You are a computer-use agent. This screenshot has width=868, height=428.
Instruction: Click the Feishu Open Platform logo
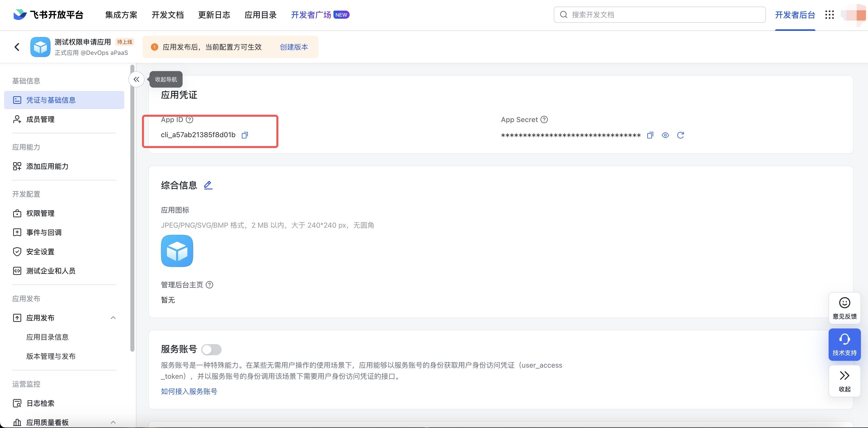(48, 15)
